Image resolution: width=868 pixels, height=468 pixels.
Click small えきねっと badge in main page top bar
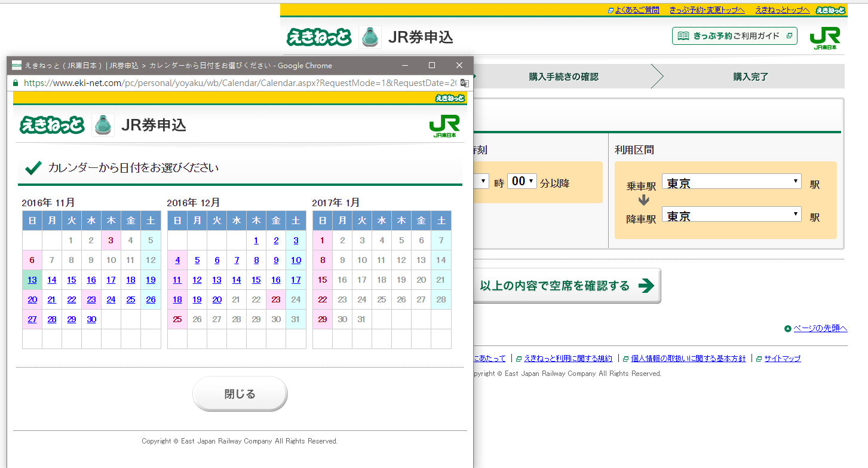coord(830,10)
